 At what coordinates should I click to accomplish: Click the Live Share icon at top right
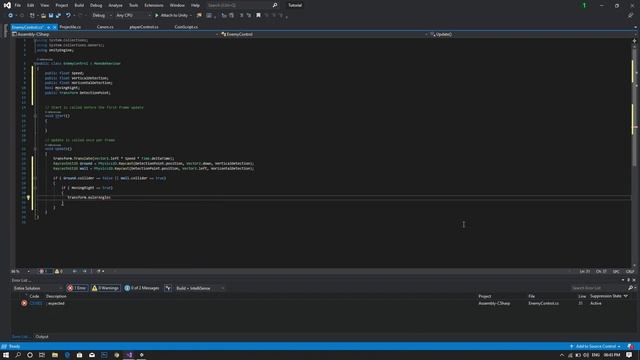[631, 16]
